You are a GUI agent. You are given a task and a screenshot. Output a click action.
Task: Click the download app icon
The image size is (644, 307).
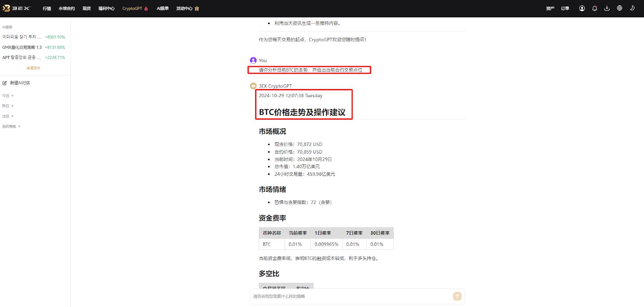tap(607, 8)
